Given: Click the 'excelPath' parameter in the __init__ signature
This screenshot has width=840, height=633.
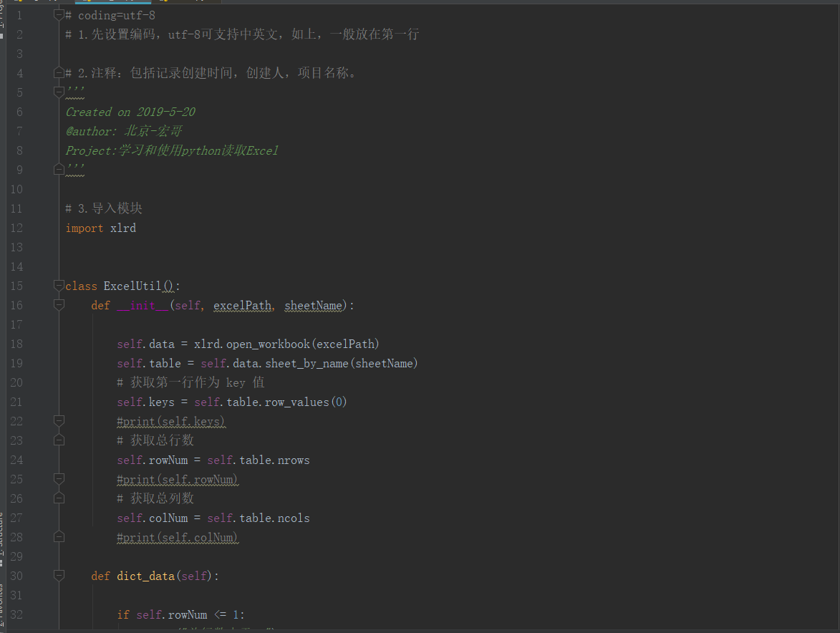Looking at the screenshot, I should pyautogui.click(x=242, y=305).
